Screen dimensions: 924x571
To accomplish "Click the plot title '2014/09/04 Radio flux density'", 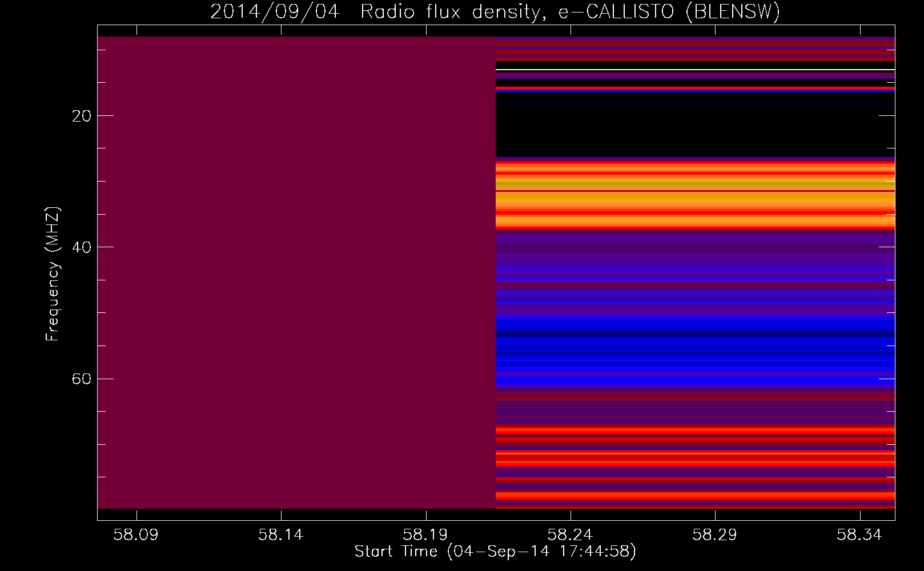I will tap(375, 12).
